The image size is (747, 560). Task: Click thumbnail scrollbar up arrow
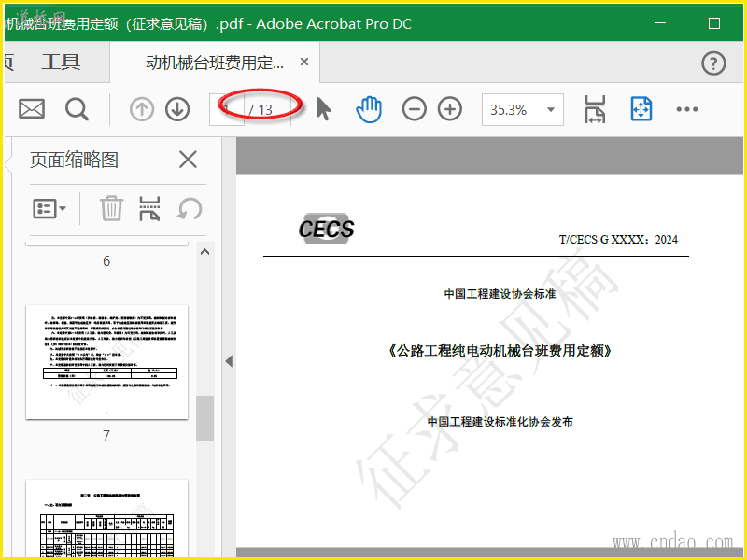pyautogui.click(x=204, y=252)
